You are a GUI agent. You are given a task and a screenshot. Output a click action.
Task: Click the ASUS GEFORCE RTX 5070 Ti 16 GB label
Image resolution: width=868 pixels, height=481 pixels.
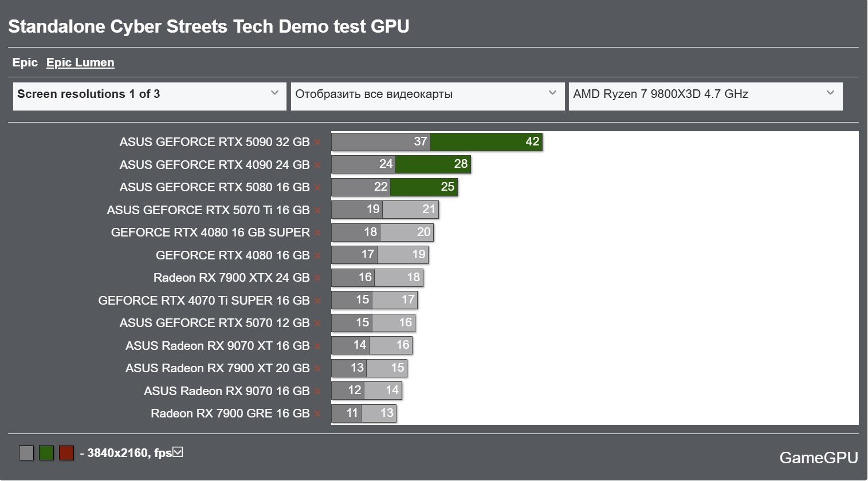pos(208,210)
